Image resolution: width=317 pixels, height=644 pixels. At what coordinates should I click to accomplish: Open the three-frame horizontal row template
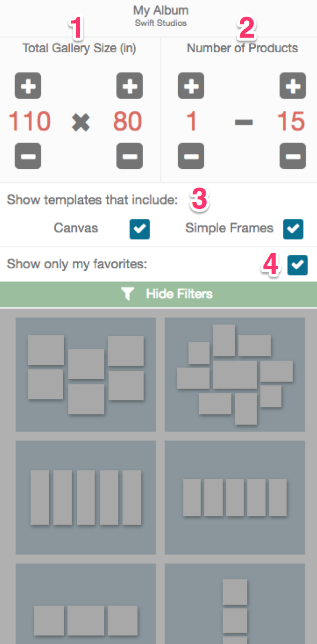[x=86, y=604]
